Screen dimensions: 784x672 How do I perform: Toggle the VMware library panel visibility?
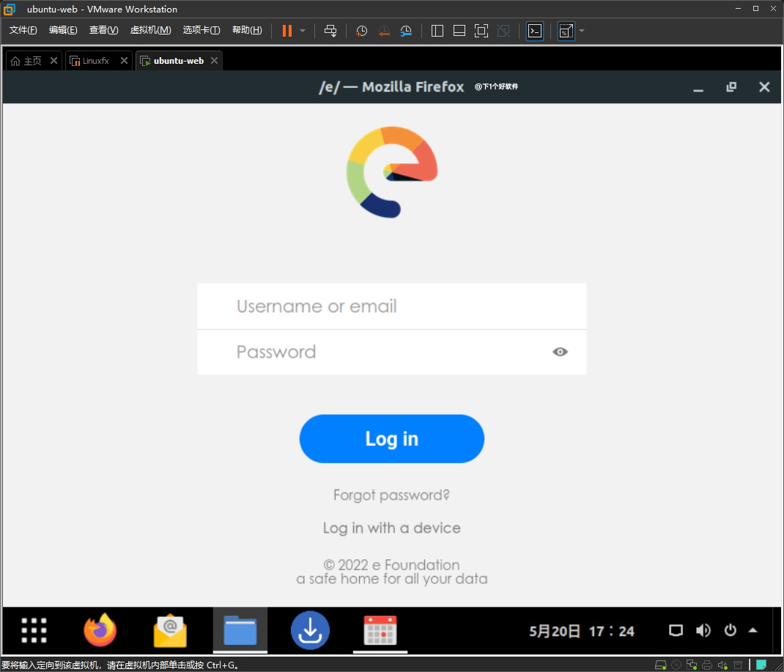pos(437,31)
